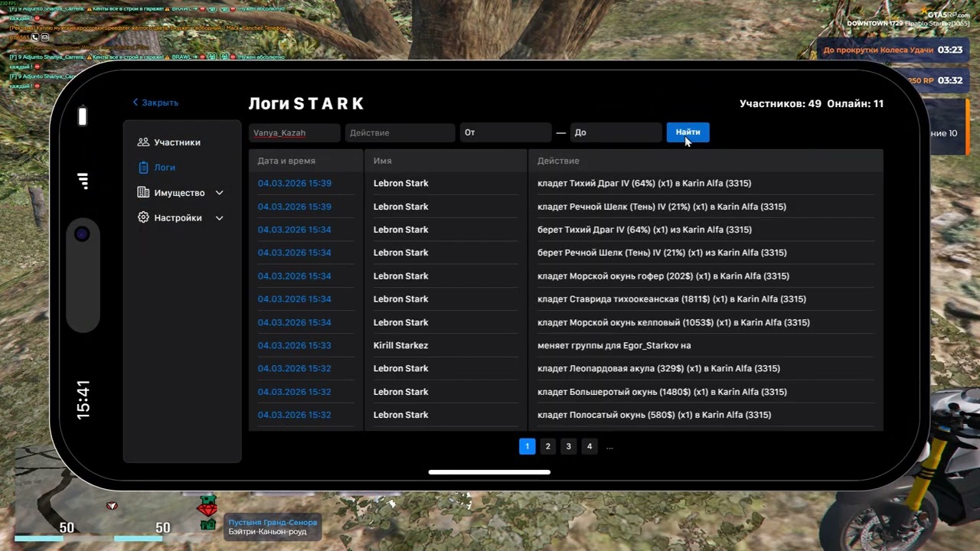Image resolution: width=980 pixels, height=551 pixels.
Task: Focus the От date field
Action: click(505, 132)
